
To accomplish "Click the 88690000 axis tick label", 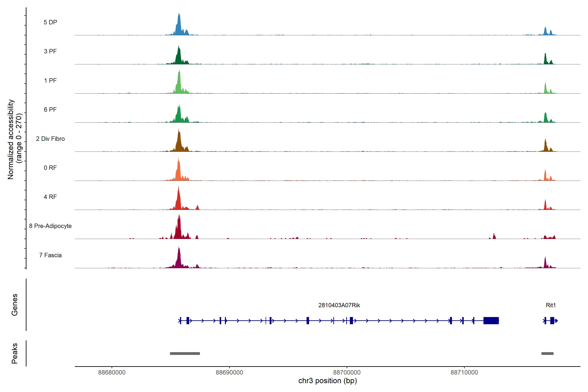I will (x=229, y=372).
